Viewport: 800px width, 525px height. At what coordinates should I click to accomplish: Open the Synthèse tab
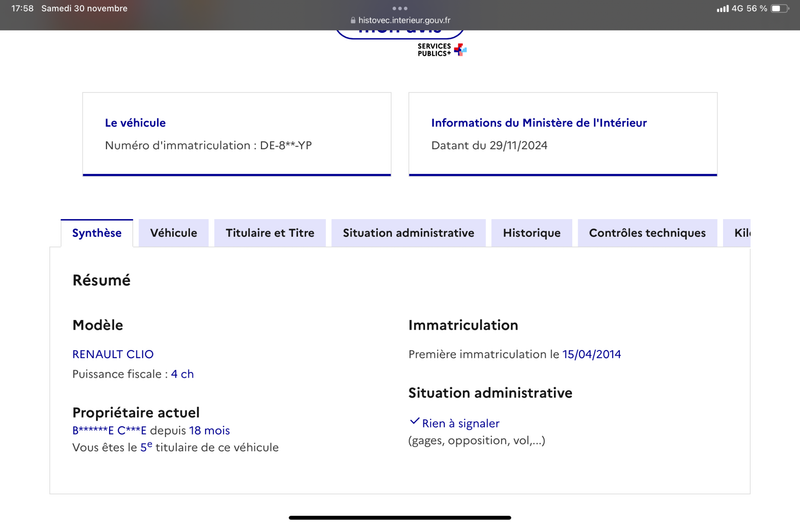[x=97, y=233]
